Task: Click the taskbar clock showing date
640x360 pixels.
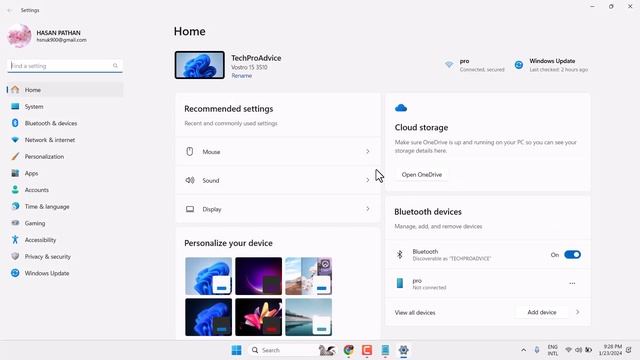Action: [610, 350]
